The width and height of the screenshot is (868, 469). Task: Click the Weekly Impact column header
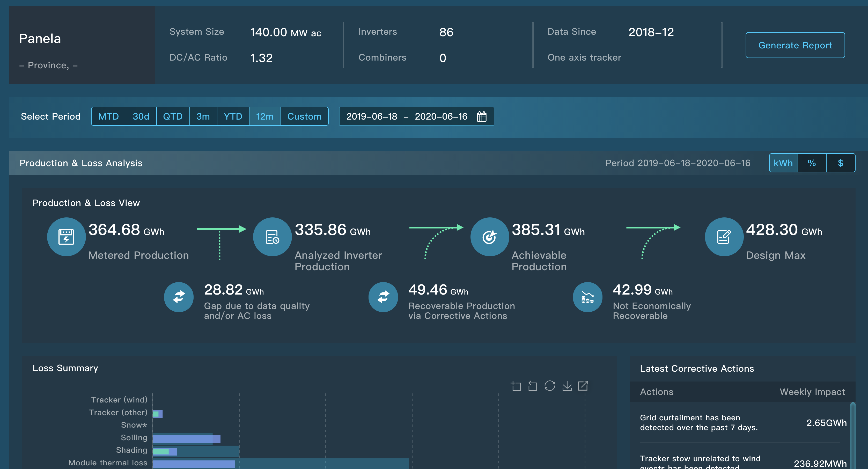pyautogui.click(x=812, y=392)
